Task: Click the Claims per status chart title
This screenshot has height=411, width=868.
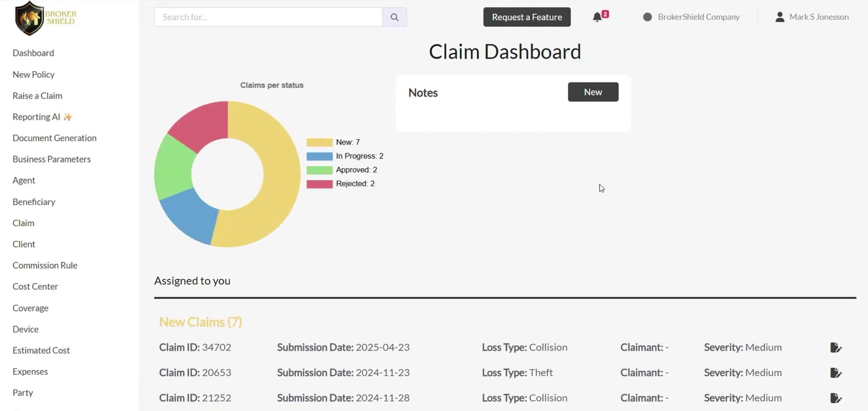Action: (272, 85)
